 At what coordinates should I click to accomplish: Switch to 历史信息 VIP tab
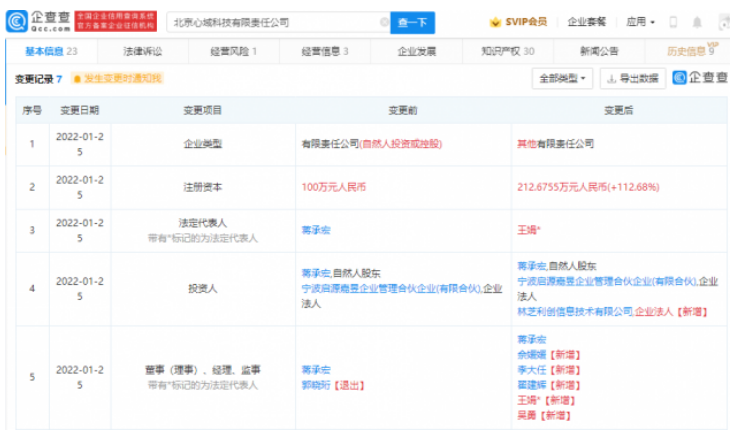[690, 51]
